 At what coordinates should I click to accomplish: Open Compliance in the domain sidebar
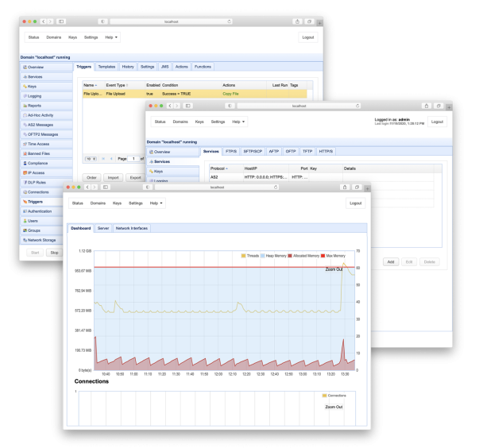pos(37,163)
